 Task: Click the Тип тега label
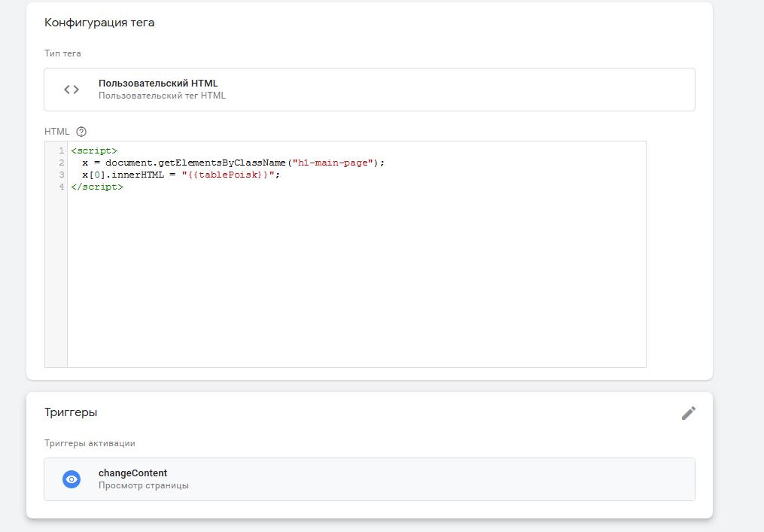[x=63, y=53]
